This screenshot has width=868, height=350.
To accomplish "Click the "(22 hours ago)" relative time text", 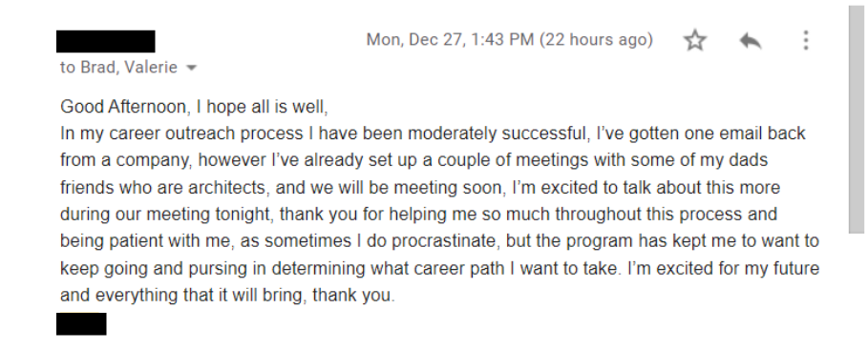I will tap(596, 40).
